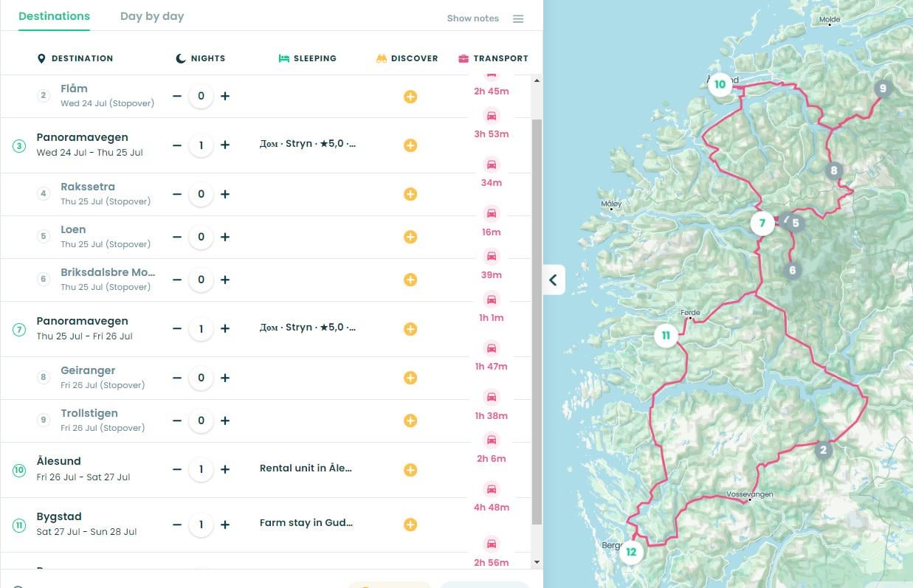Select the bus icon for the 3h 53m leg
Viewport: 913px width, 588px height.
(491, 116)
